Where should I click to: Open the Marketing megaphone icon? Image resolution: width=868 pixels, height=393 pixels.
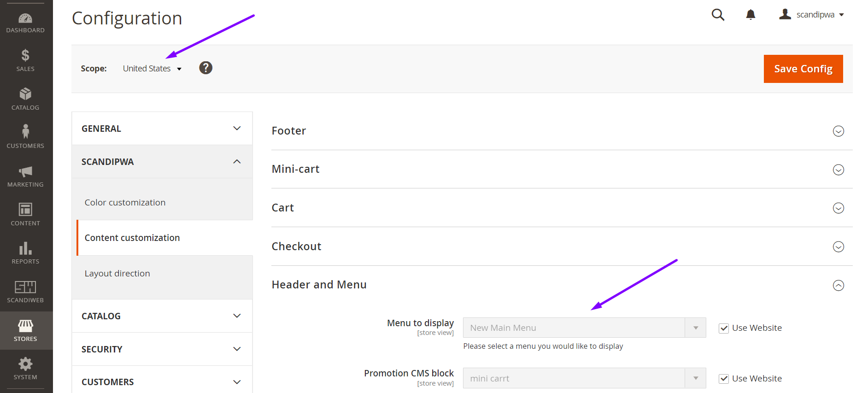pyautogui.click(x=25, y=171)
